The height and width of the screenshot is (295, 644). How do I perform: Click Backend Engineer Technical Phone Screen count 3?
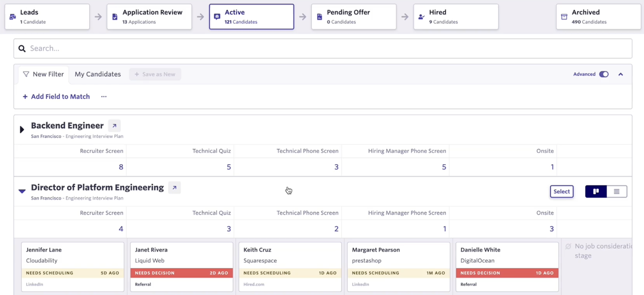click(x=336, y=167)
